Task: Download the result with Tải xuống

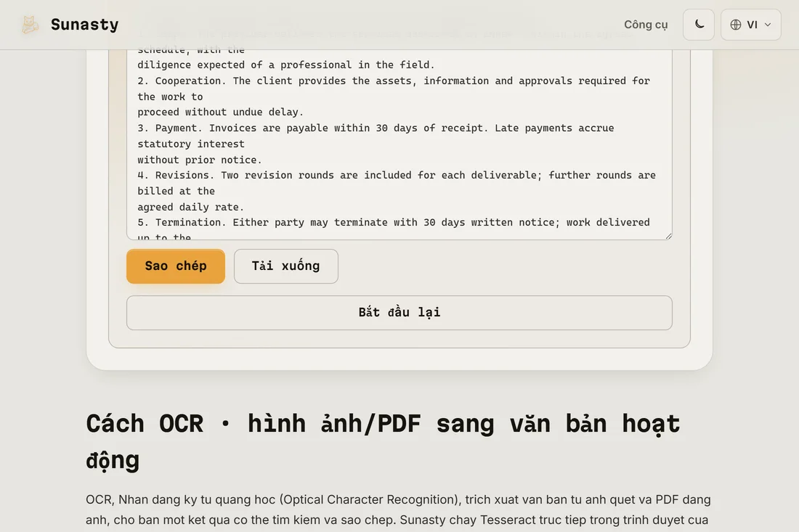Action: point(286,266)
